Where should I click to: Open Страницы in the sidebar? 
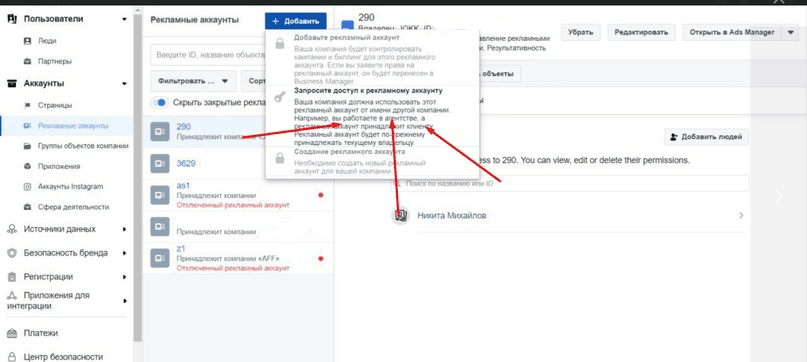tap(55, 105)
